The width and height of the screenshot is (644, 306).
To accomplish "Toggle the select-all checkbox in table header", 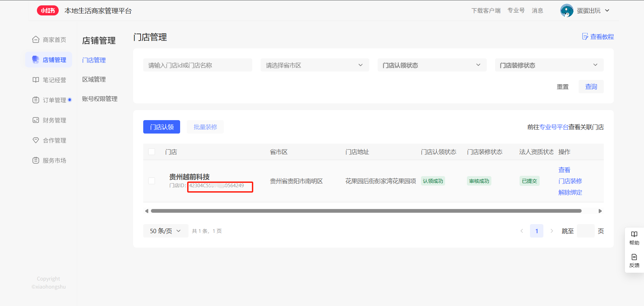I will [152, 152].
